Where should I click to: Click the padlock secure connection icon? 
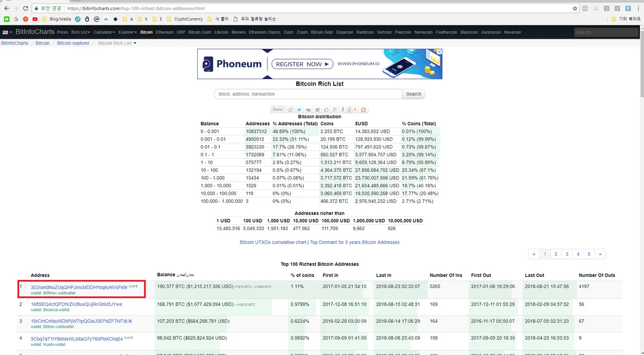tap(36, 9)
